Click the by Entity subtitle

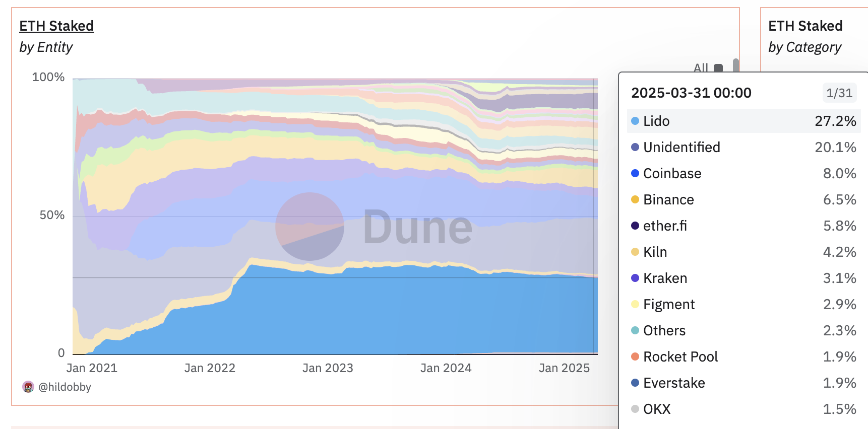pos(46,47)
